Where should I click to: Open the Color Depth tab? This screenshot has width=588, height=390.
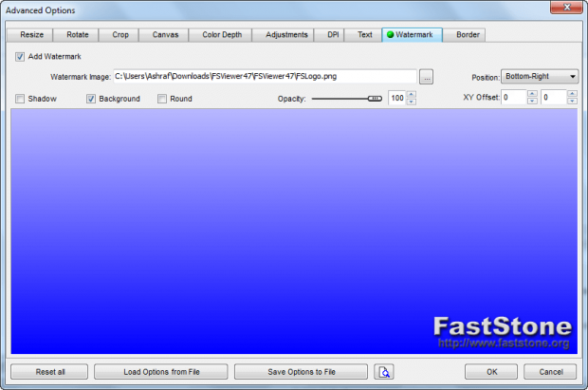coord(223,34)
